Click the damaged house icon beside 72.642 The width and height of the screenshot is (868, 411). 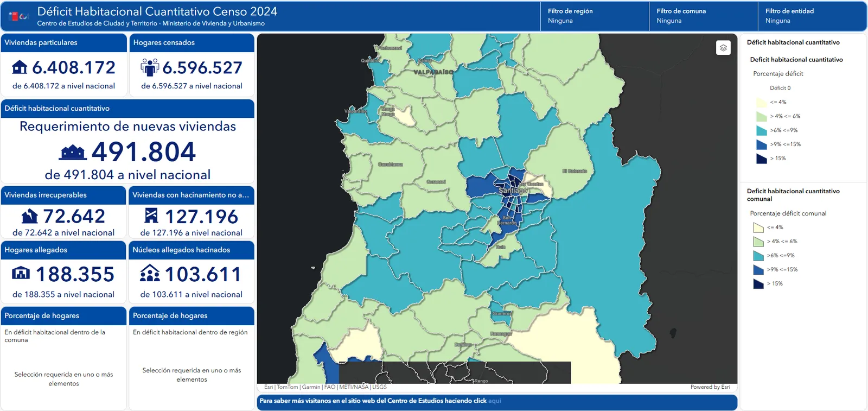30,217
